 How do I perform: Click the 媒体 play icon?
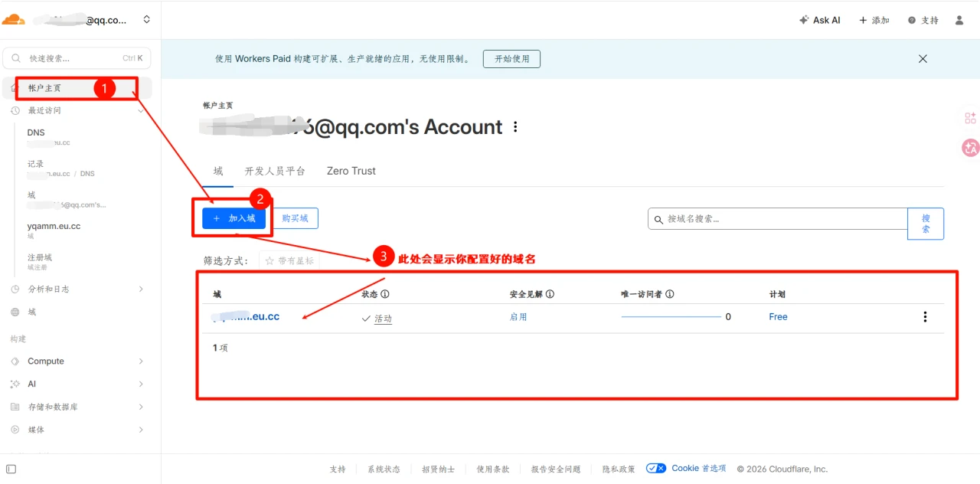click(x=15, y=430)
